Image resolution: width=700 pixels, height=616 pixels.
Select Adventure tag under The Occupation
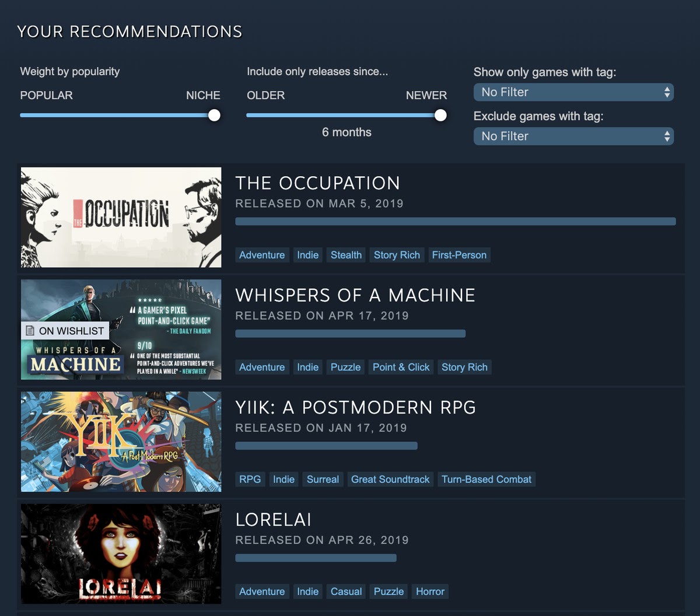click(x=262, y=255)
